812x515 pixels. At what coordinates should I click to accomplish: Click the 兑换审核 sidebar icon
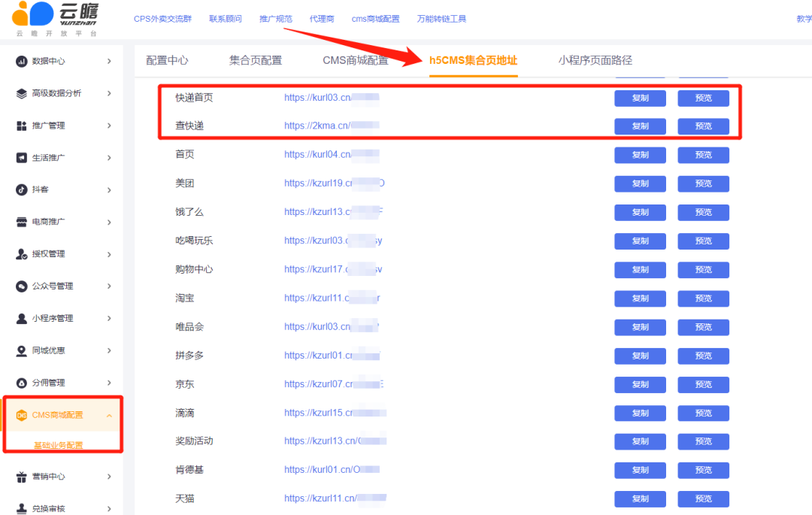pyautogui.click(x=21, y=509)
